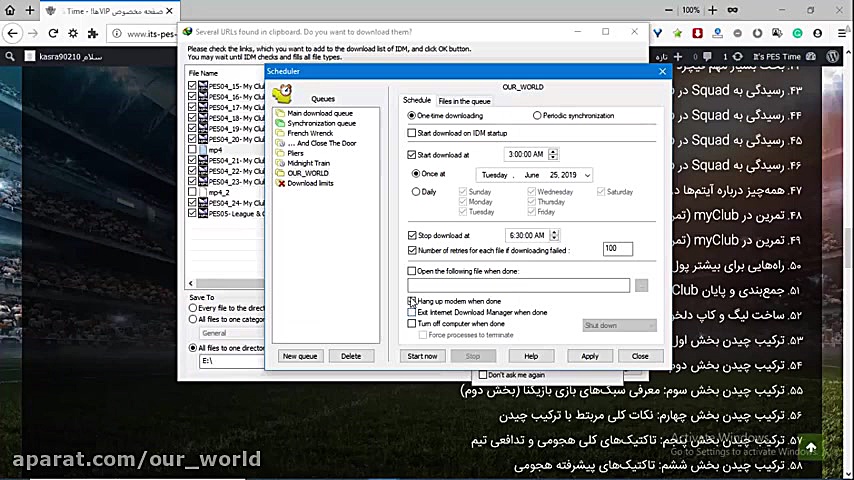Open extensions puzzle piece icon
This screenshot has width=854, height=480.
(93, 34)
